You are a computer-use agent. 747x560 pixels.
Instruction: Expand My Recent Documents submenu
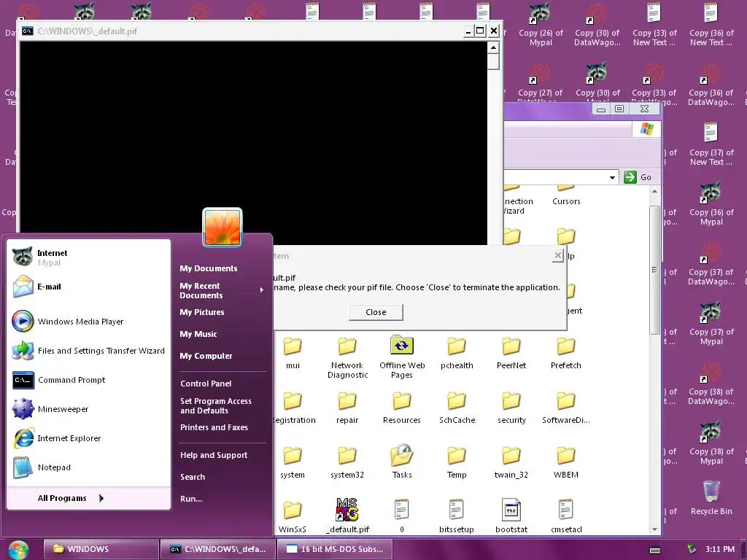(x=222, y=290)
